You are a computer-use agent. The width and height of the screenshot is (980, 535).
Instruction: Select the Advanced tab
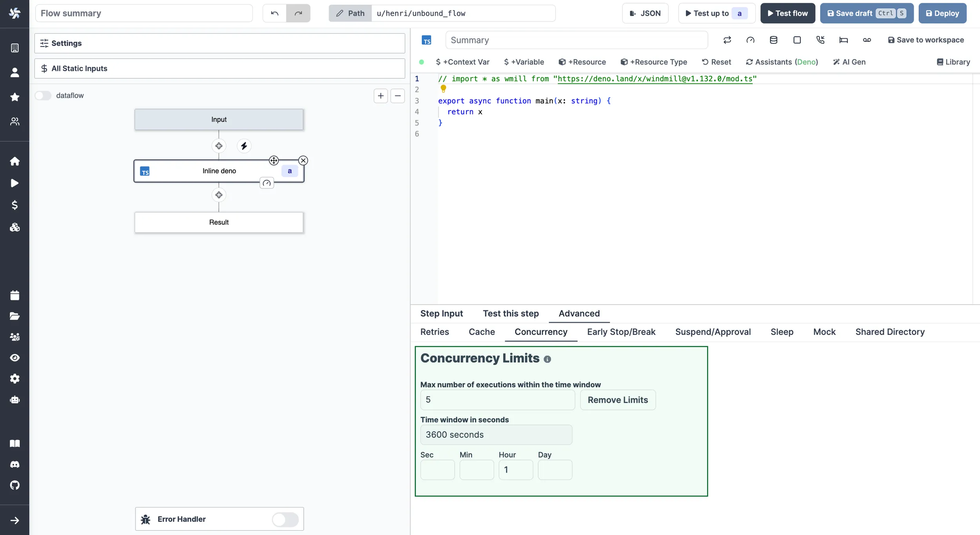point(579,313)
